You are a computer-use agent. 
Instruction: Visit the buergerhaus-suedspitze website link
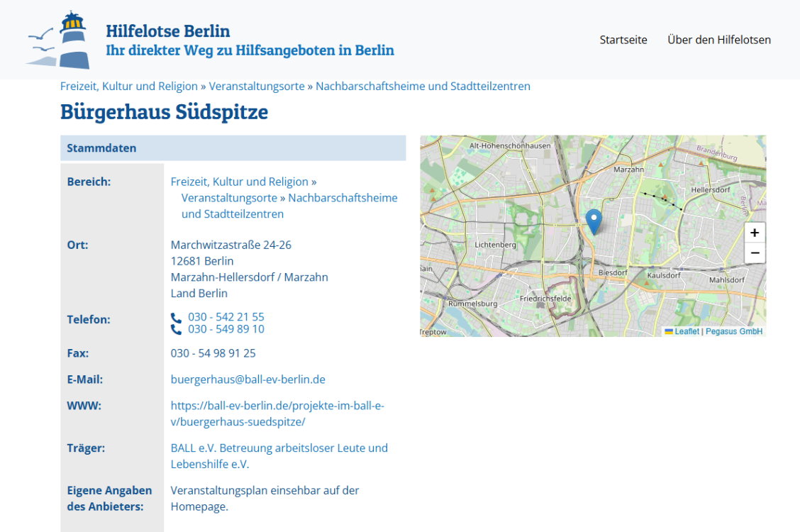click(277, 405)
